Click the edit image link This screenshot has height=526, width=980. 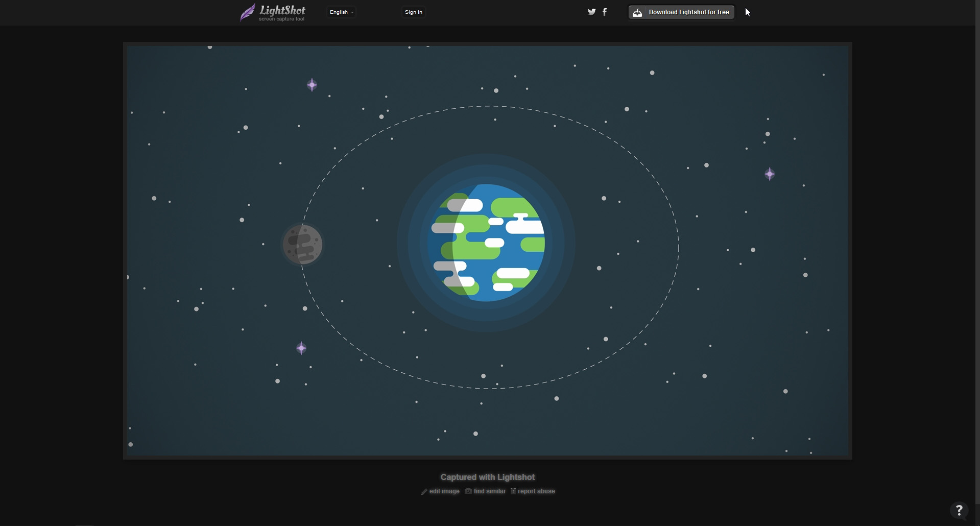tap(440, 491)
